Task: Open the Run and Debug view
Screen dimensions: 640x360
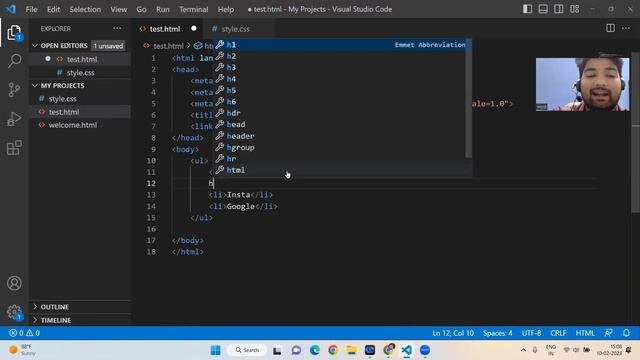Action: tap(14, 119)
